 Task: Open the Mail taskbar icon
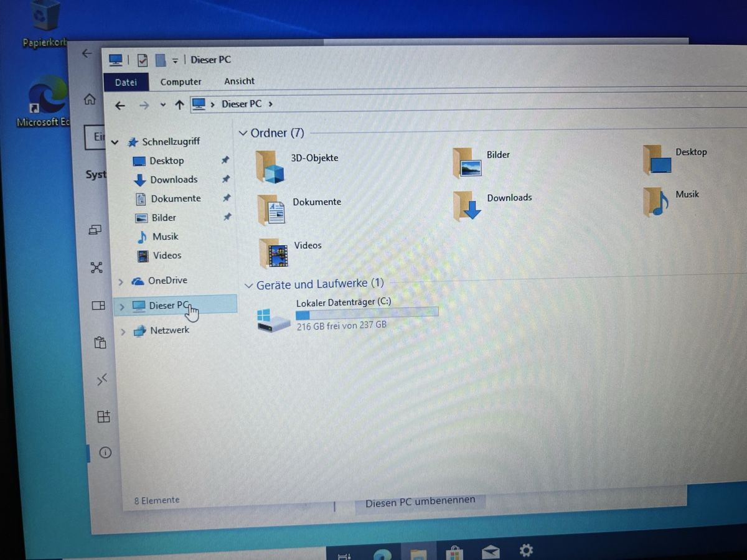(x=491, y=552)
